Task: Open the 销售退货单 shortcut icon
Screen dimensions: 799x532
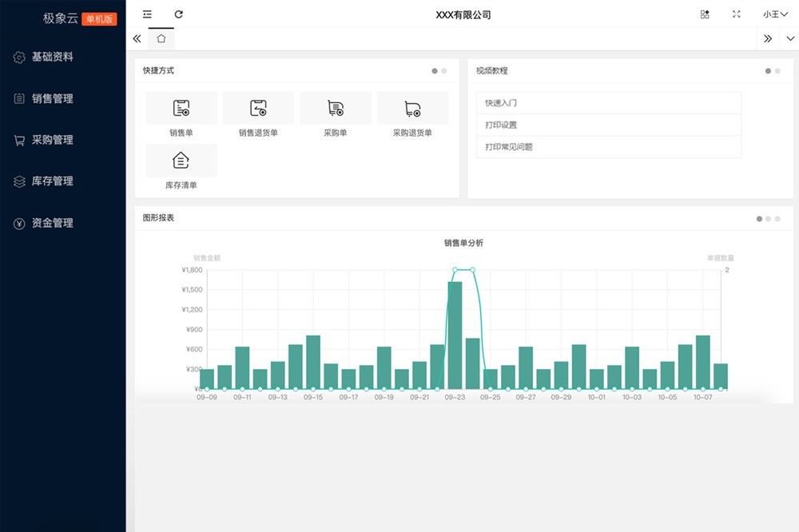Action: point(258,109)
